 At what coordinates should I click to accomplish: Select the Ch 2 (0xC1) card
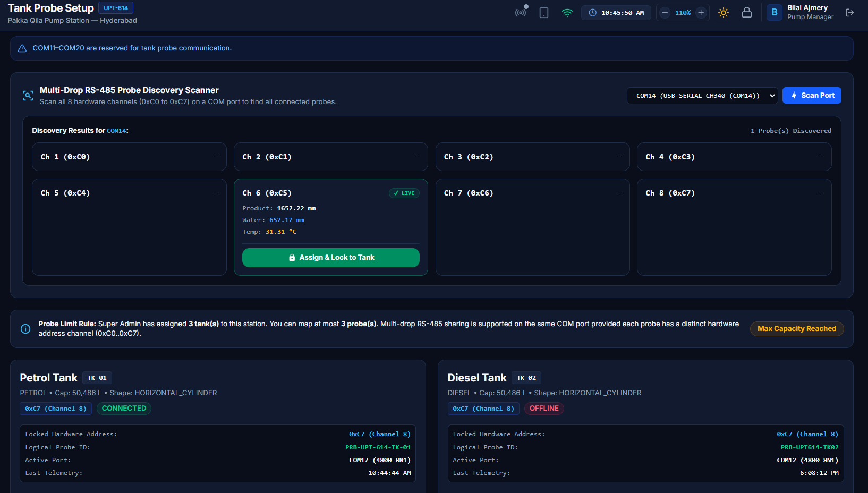pyautogui.click(x=331, y=157)
